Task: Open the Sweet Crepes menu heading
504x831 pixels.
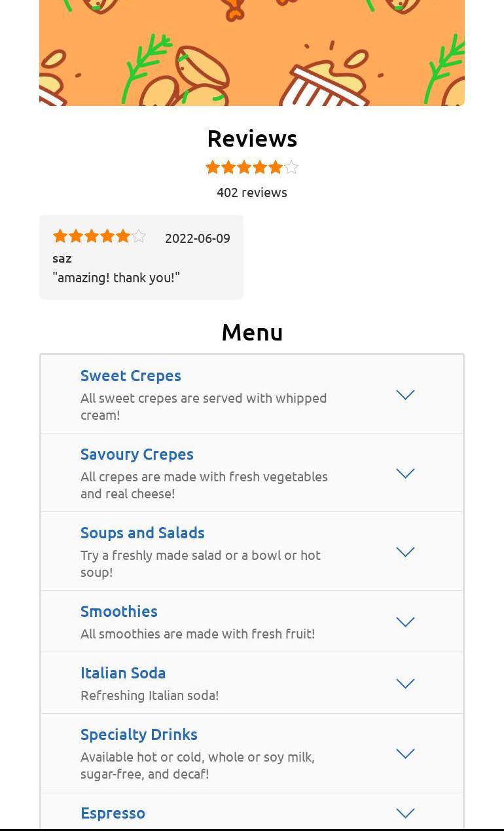Action: [131, 375]
